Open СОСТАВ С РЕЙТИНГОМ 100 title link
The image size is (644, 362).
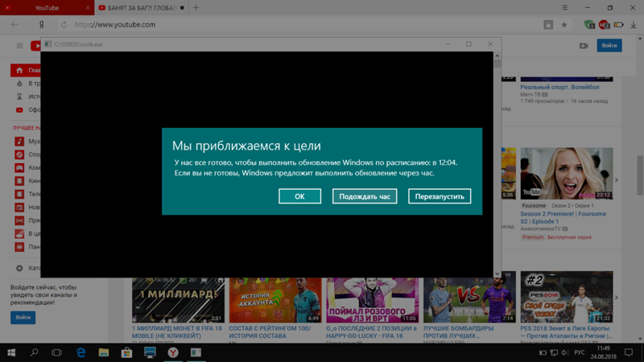[x=270, y=332]
